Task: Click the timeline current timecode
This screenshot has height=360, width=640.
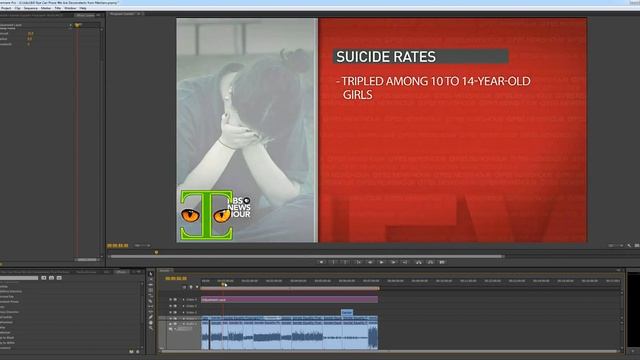Action: 176,278
